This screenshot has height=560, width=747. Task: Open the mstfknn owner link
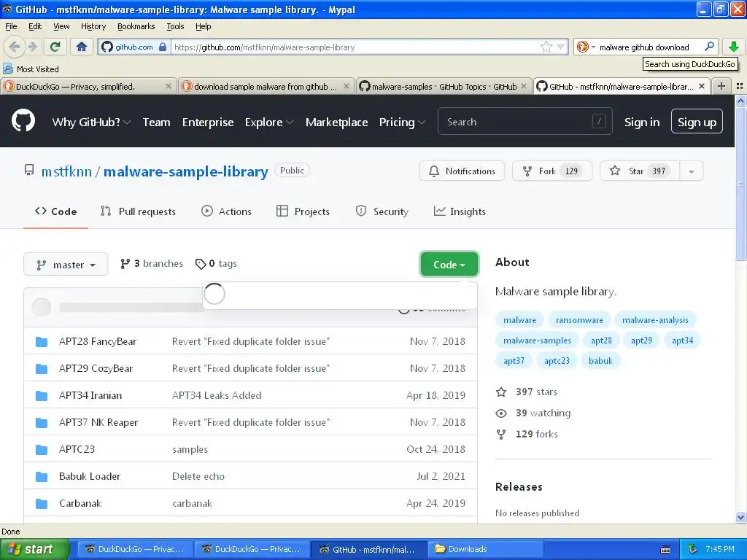pyautogui.click(x=66, y=171)
